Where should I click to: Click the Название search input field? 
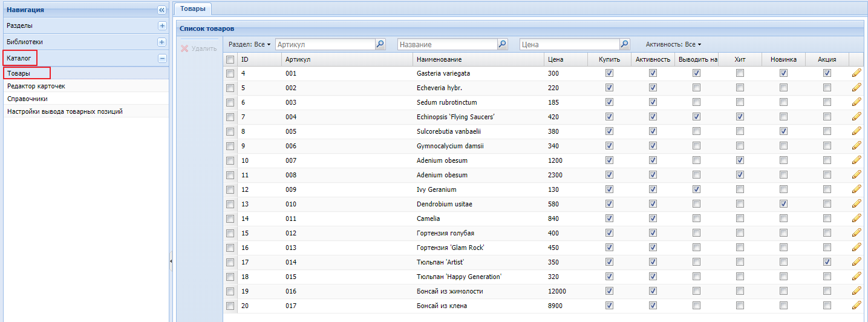point(447,44)
